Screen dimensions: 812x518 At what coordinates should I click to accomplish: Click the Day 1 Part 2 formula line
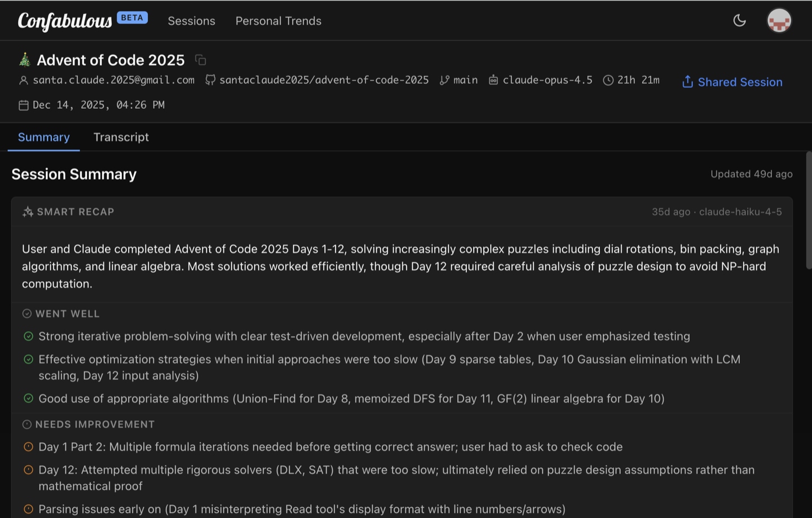click(330, 447)
